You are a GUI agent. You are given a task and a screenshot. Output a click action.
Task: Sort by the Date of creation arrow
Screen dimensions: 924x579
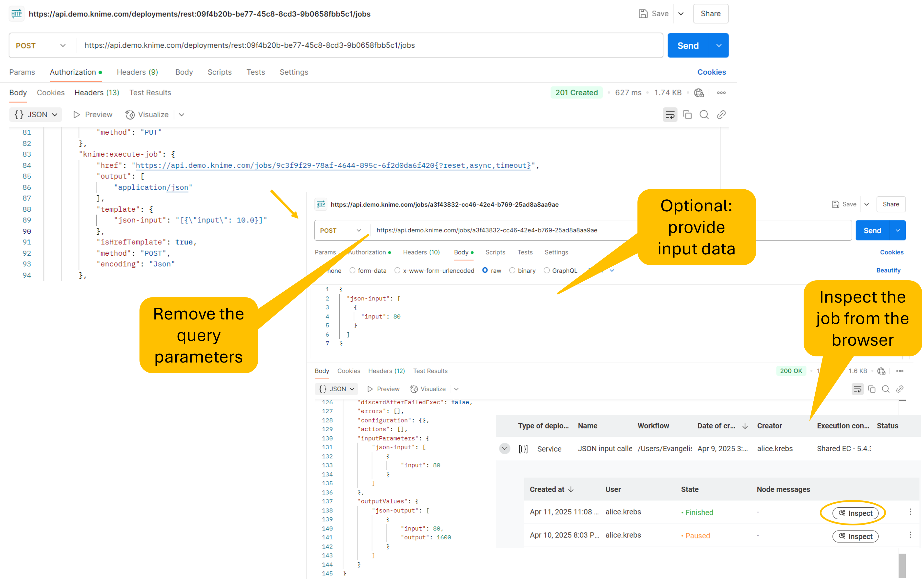click(x=745, y=426)
